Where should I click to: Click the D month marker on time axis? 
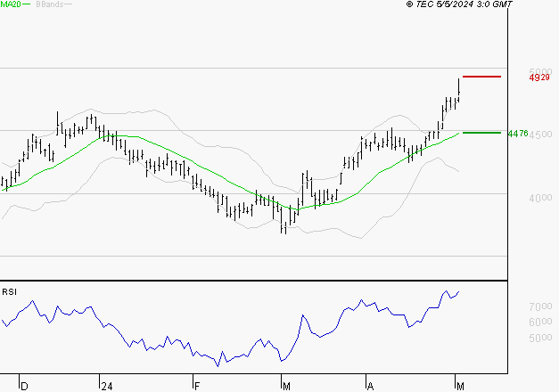click(x=24, y=387)
